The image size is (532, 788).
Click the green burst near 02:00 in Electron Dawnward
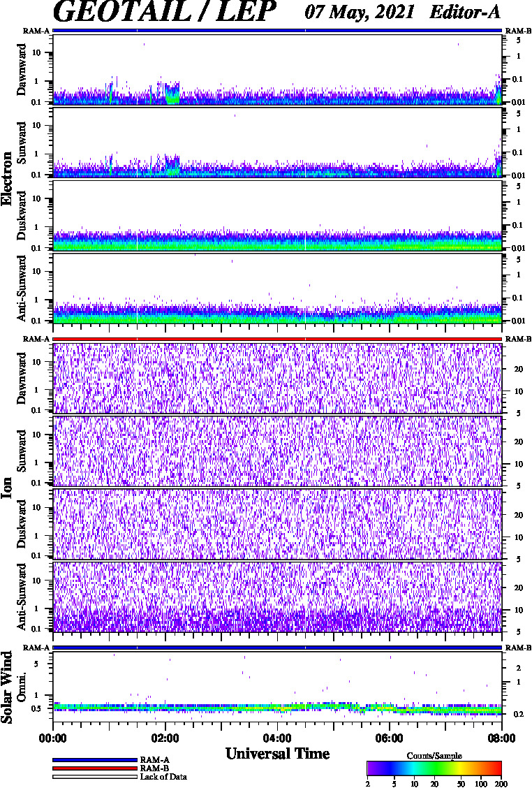[172, 94]
